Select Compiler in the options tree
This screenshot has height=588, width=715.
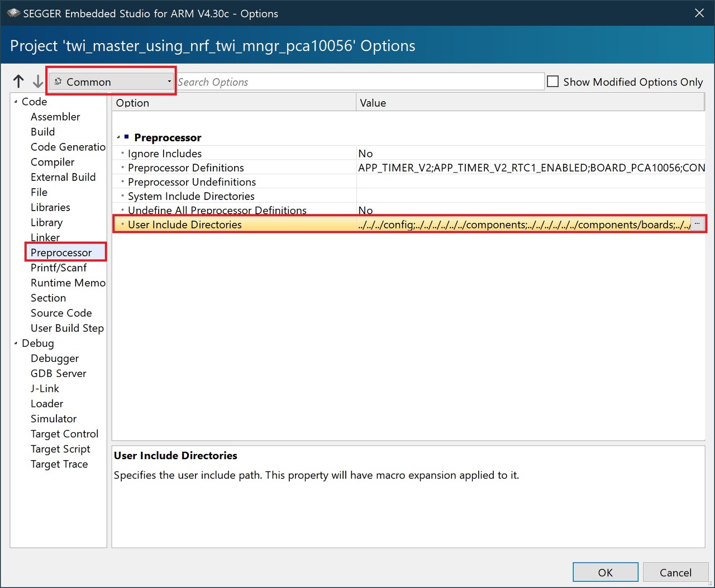(x=53, y=162)
